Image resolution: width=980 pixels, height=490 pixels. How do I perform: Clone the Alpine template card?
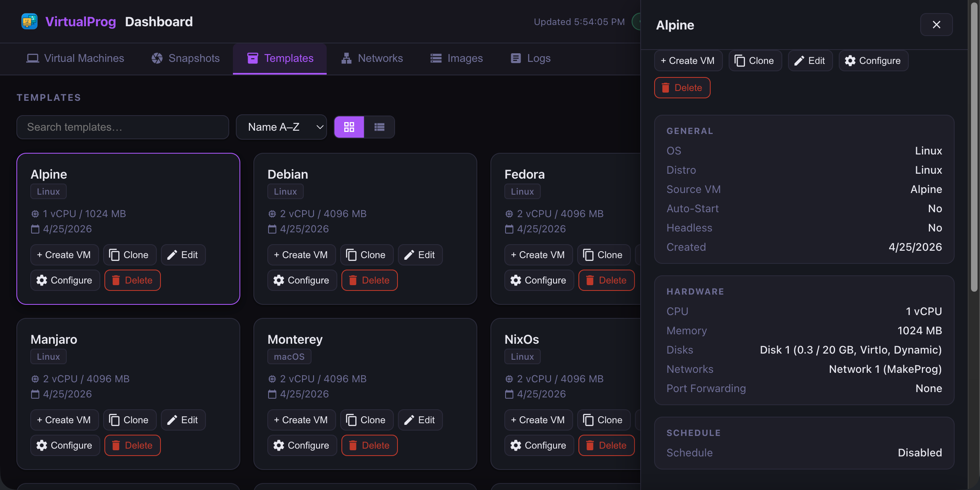click(130, 255)
